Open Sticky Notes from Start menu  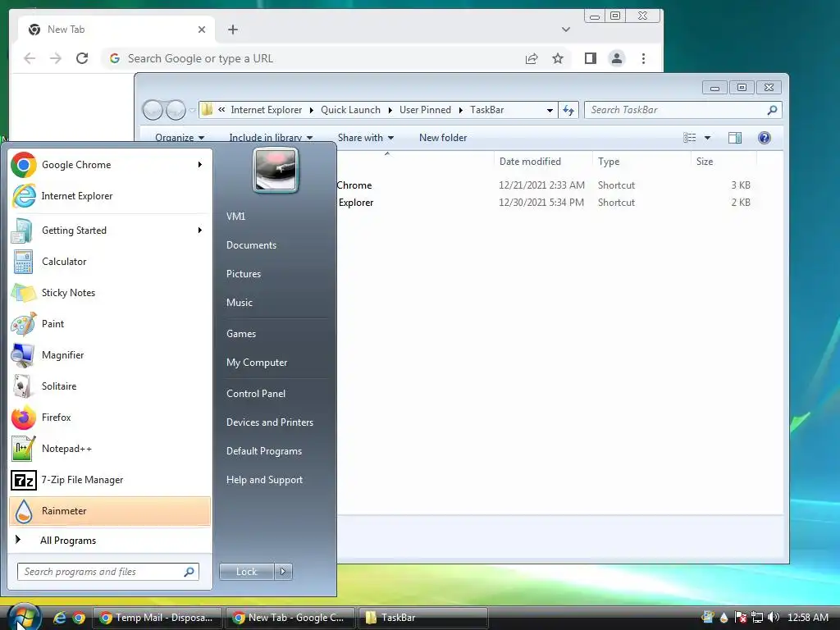coord(110,293)
